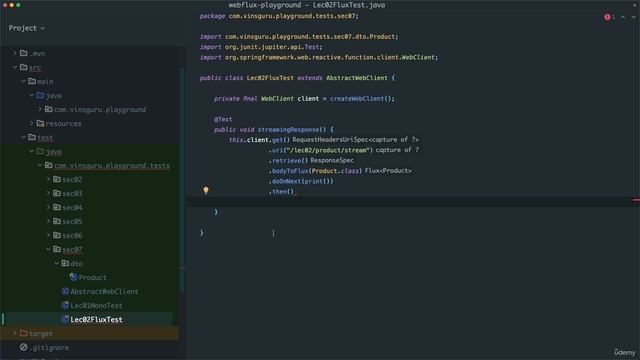
Task: Expand the sec04 package chevron
Action: pos(48,207)
